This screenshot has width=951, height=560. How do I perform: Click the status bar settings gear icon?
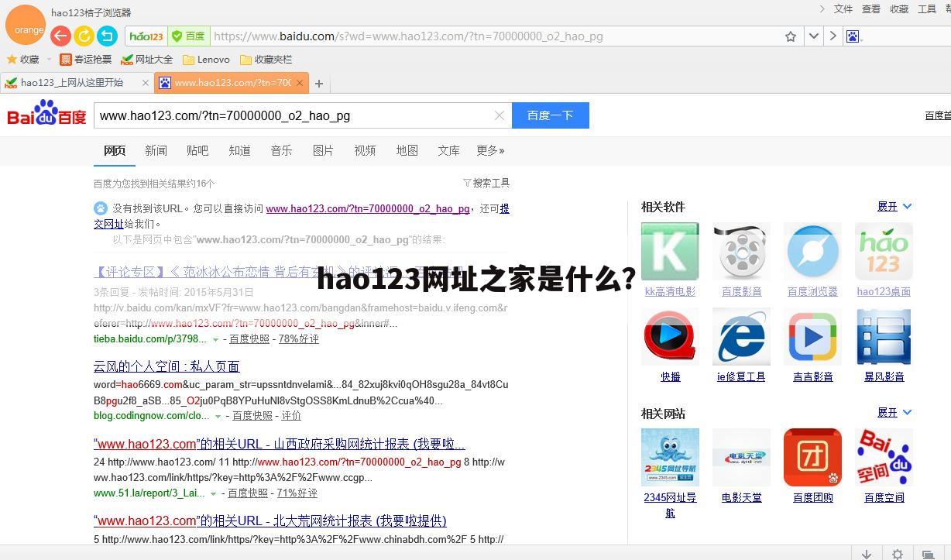click(x=897, y=554)
